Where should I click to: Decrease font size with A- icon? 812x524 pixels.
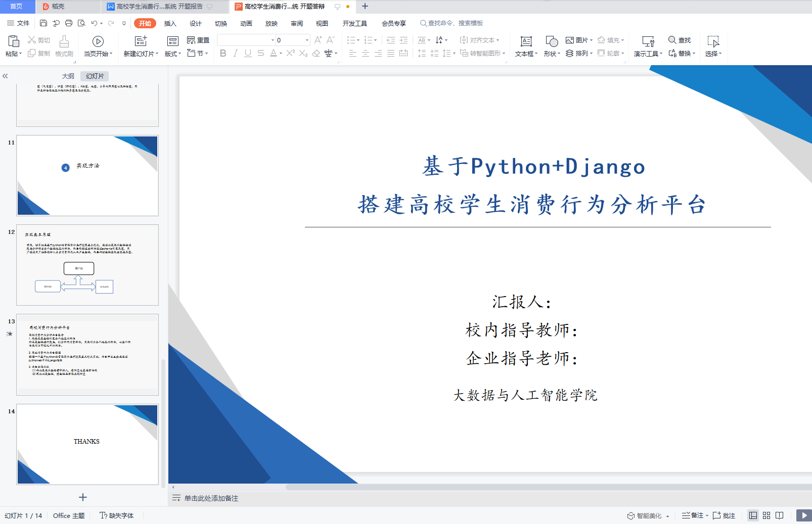coord(330,40)
